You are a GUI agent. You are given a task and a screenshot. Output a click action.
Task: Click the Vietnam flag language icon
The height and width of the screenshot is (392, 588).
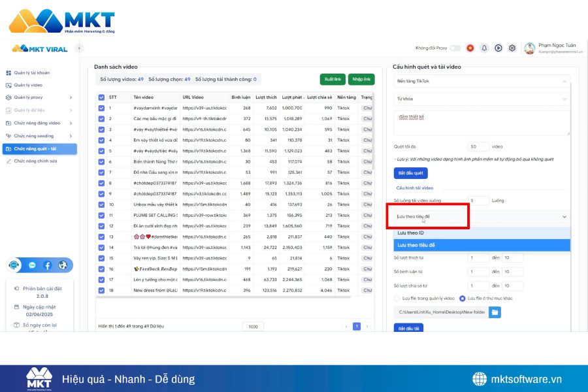(470, 48)
